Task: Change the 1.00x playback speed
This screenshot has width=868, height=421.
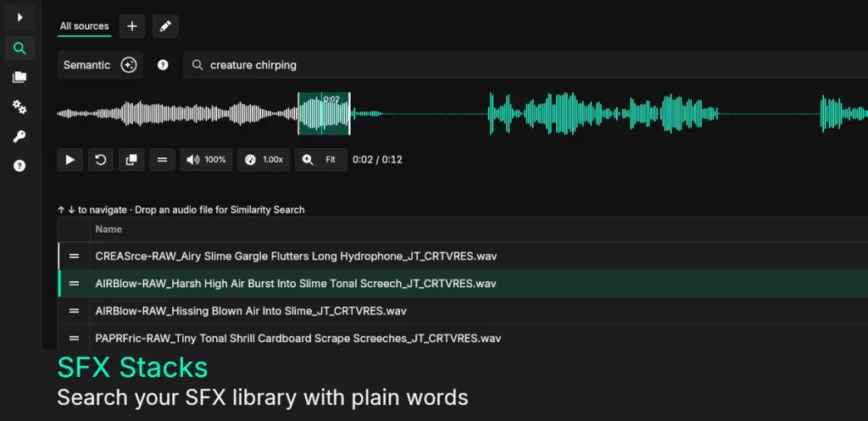Action: click(264, 160)
